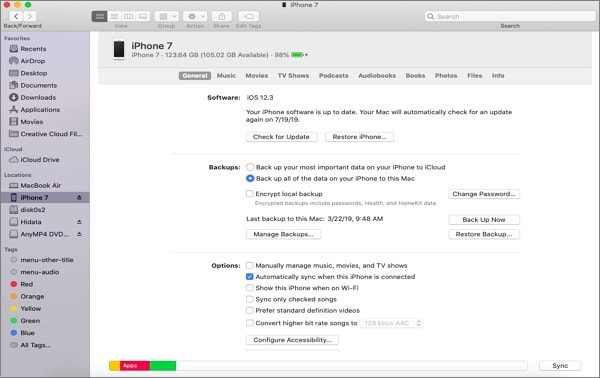The height and width of the screenshot is (378, 600).
Task: Switch to the Audiobooks tab
Action: [x=377, y=76]
